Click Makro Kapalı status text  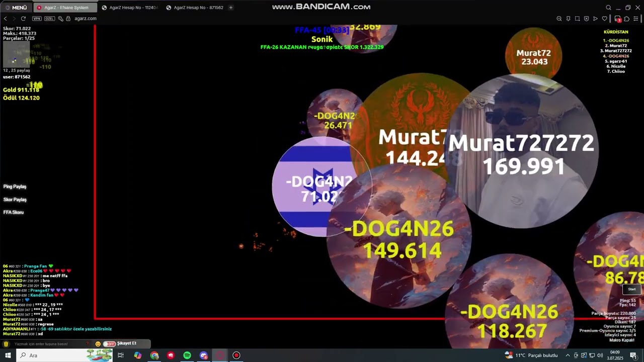622,340
